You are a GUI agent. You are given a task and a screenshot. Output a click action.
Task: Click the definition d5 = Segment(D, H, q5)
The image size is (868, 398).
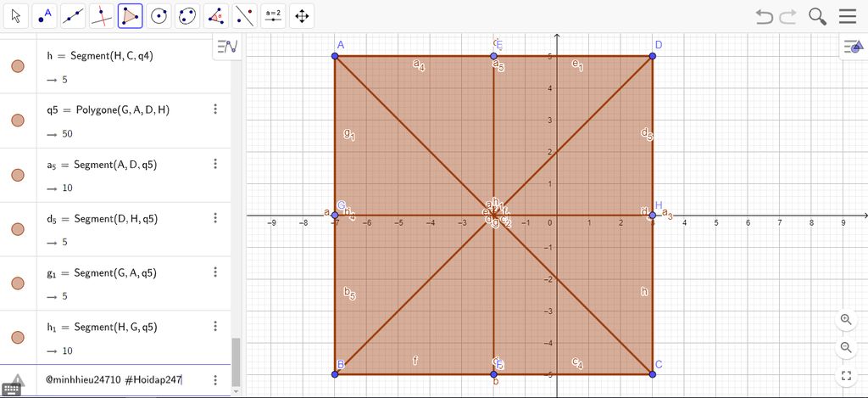click(x=103, y=219)
